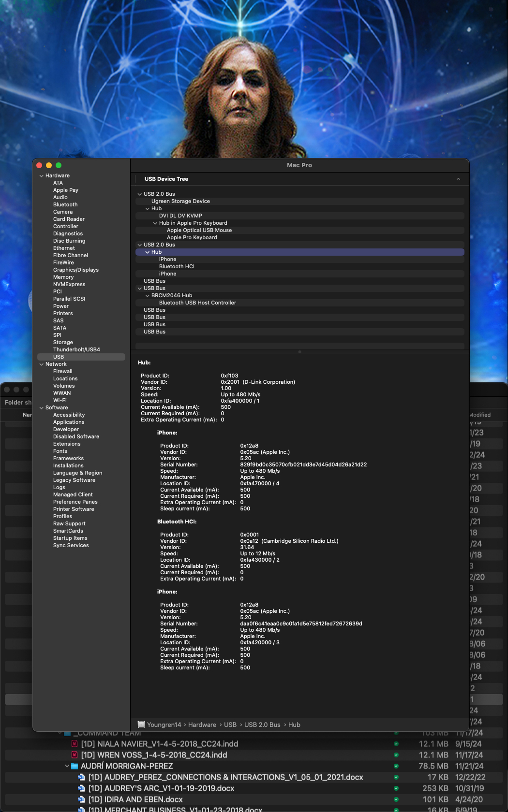Click the sync status icon for NIALA NAVIER file
The height and width of the screenshot is (812, 508).
pos(396,744)
